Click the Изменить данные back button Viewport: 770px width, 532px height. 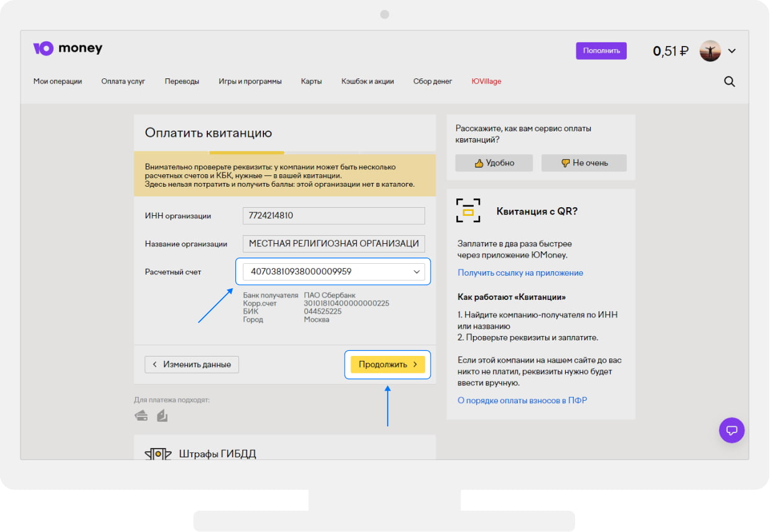pos(192,365)
